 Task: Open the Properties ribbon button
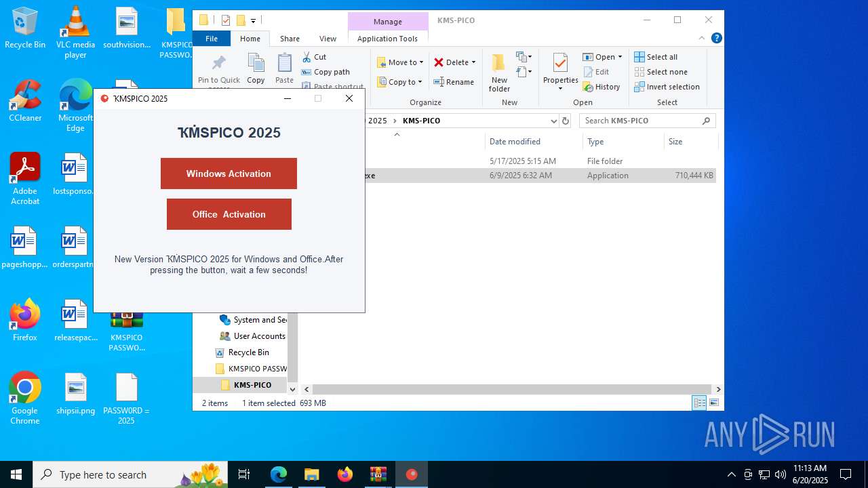[560, 73]
